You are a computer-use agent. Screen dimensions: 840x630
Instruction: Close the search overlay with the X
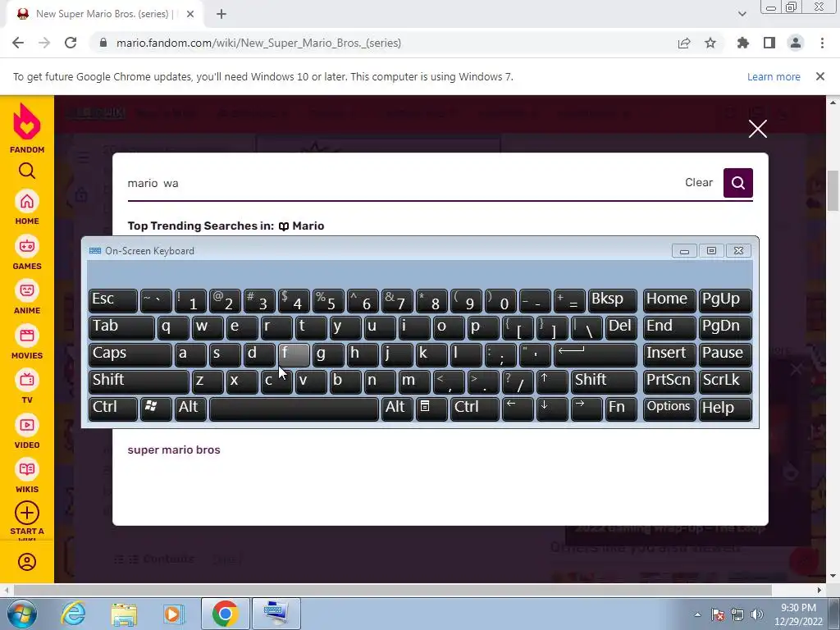[757, 129]
